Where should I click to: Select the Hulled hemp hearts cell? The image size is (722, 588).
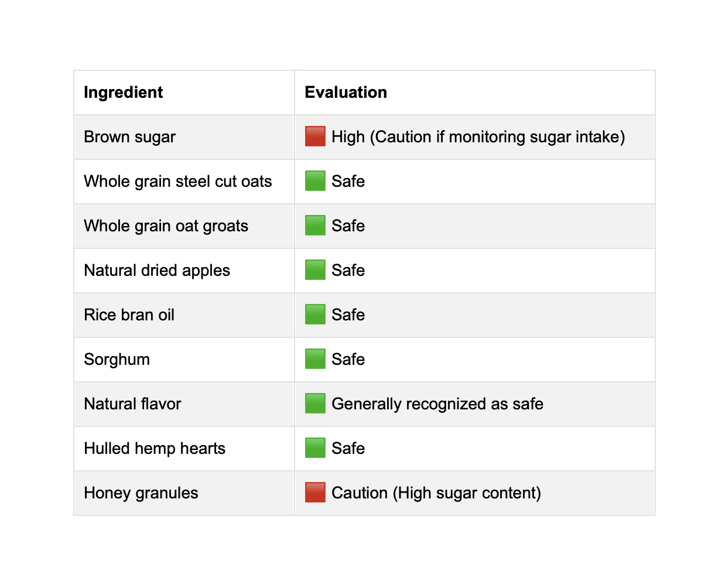click(184, 449)
